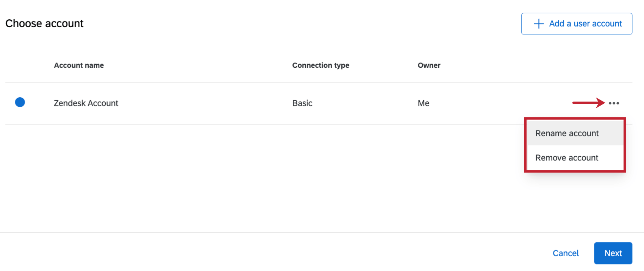
Task: Click the Add a user account label
Action: pyautogui.click(x=585, y=24)
